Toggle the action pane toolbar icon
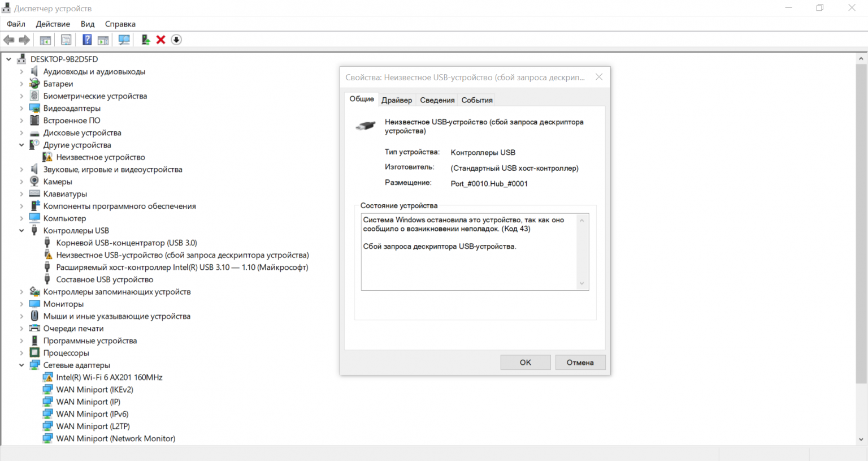This screenshot has height=461, width=868. point(103,40)
